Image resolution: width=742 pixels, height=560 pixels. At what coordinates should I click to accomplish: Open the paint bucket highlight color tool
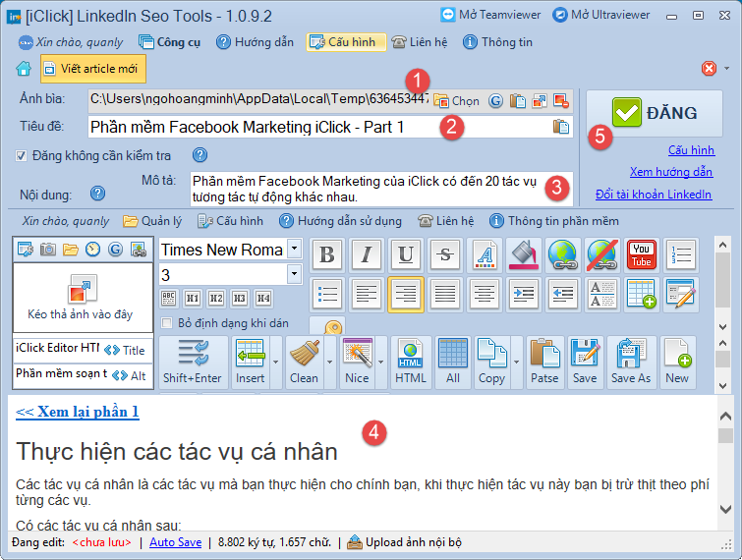pos(524,254)
